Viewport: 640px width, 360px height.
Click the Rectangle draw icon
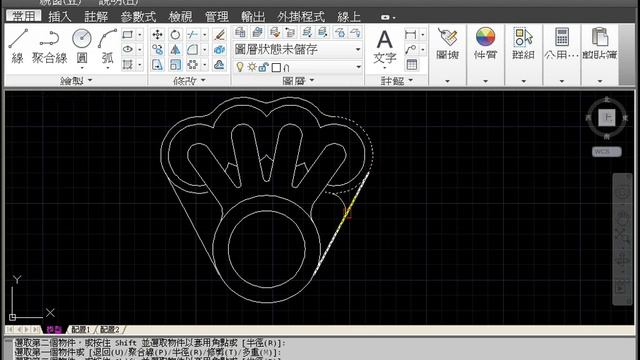[128, 34]
